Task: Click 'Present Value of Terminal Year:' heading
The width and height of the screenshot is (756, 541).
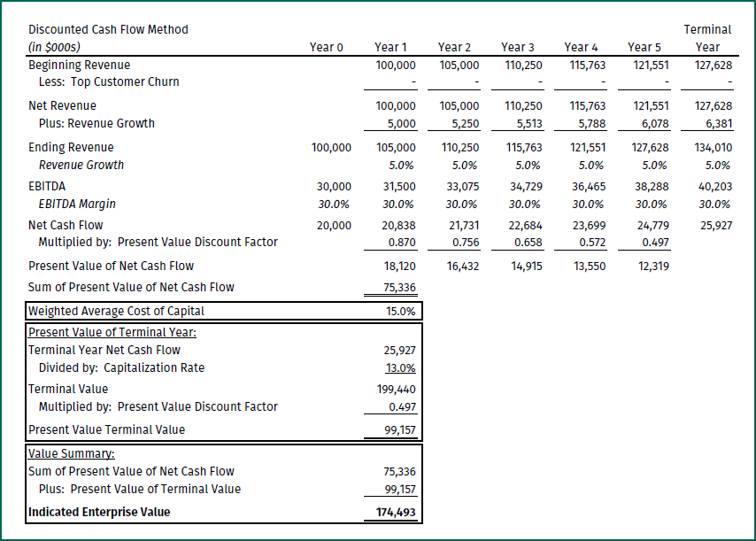Action: point(112,333)
